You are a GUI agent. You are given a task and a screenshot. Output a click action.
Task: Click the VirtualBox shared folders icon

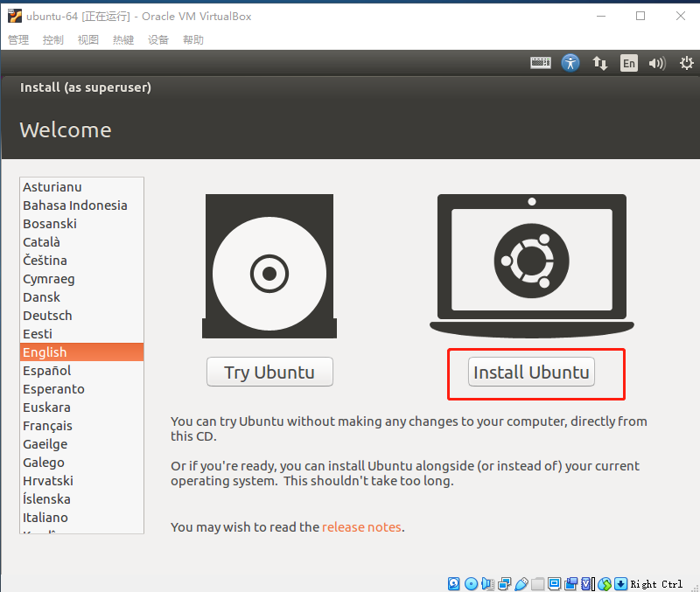pos(538,583)
